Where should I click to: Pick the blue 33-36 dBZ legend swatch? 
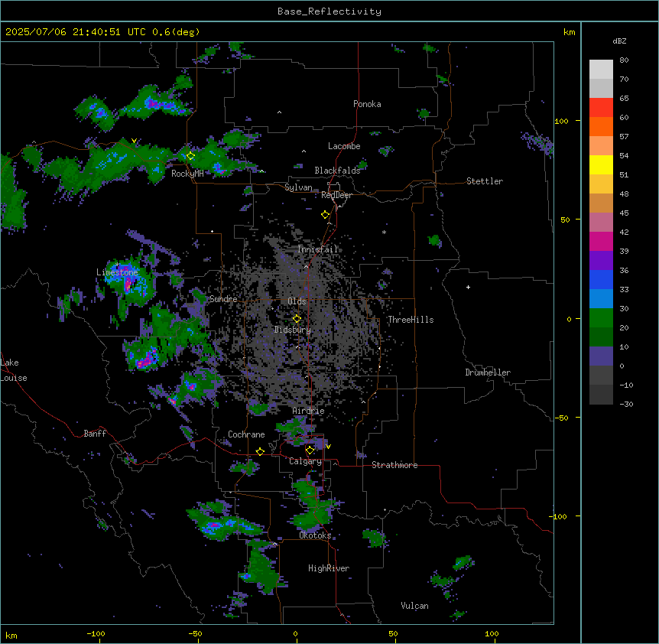click(x=601, y=279)
